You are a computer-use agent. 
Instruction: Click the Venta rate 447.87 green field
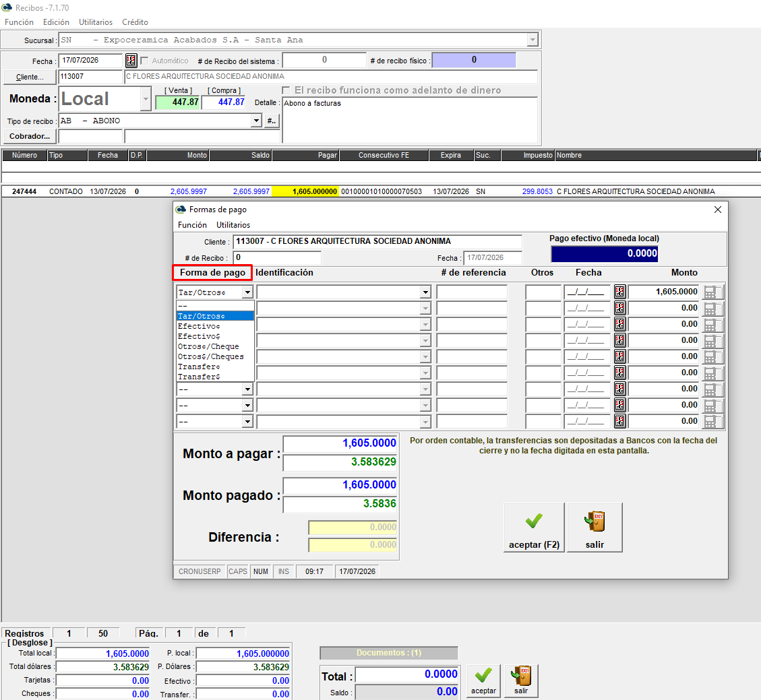178,102
